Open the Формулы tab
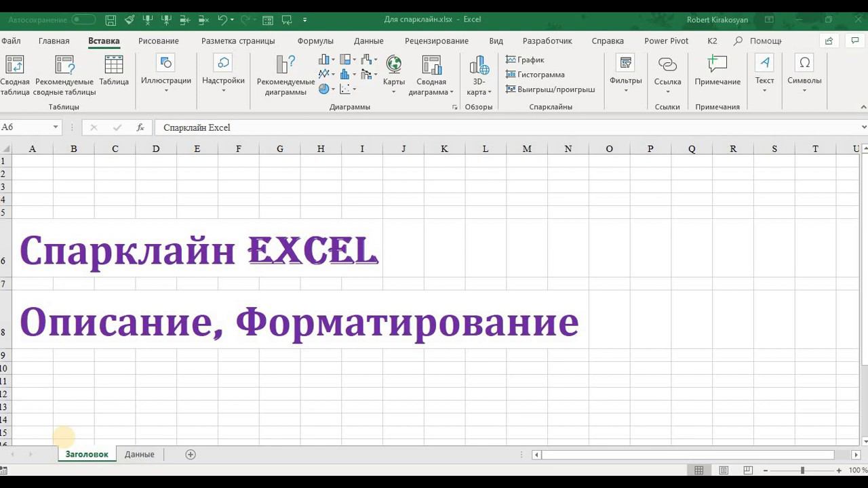 315,41
